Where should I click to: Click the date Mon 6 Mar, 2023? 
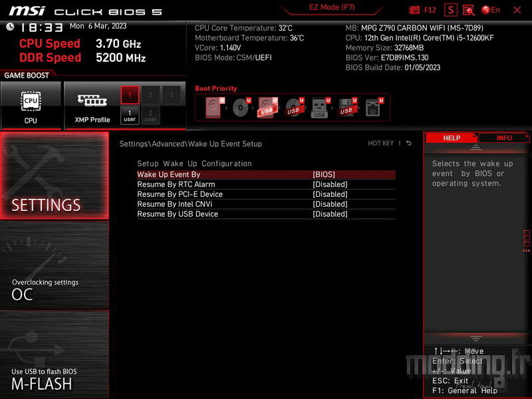pos(98,26)
